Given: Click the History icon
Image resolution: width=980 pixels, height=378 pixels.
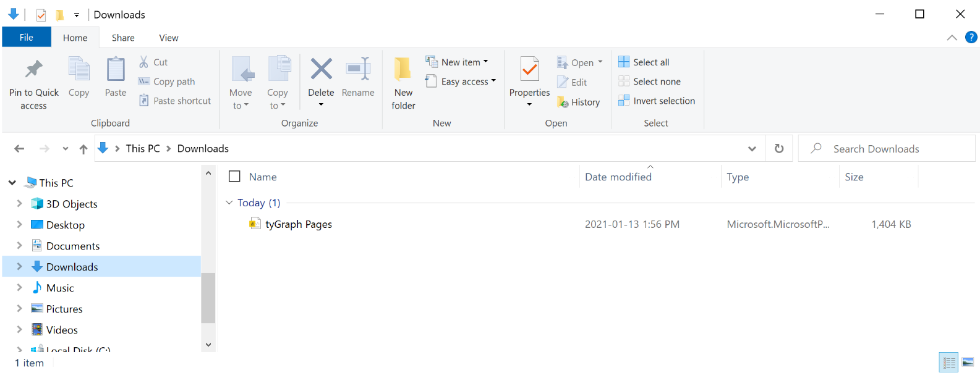Looking at the screenshot, I should [x=563, y=102].
